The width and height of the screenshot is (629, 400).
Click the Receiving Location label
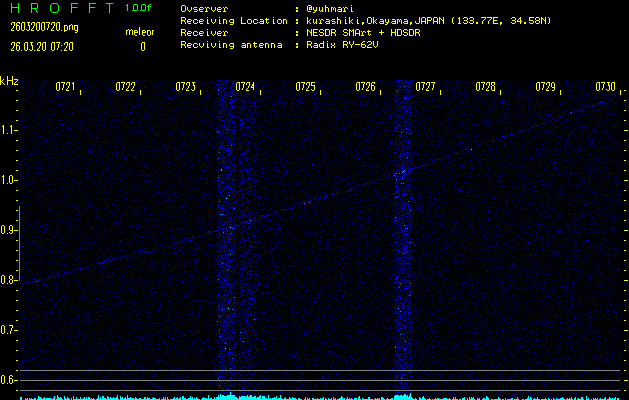tap(234, 20)
